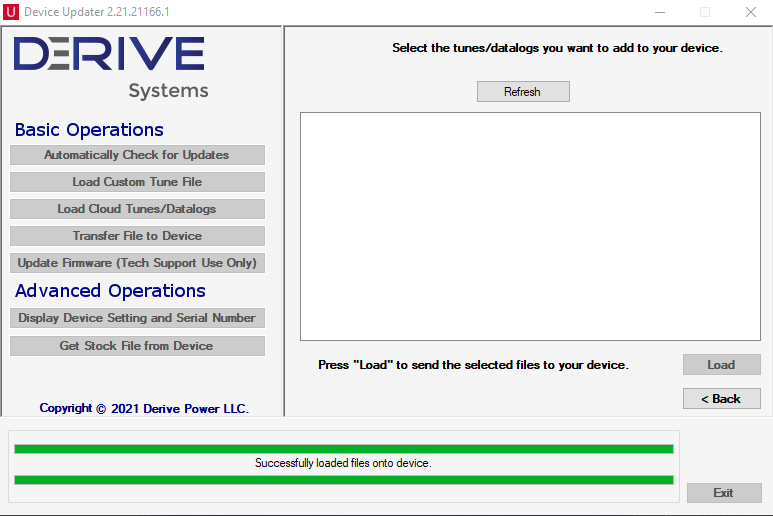Click the Device Updater red U icon
Image resolution: width=773 pixels, height=516 pixels.
[x=11, y=11]
